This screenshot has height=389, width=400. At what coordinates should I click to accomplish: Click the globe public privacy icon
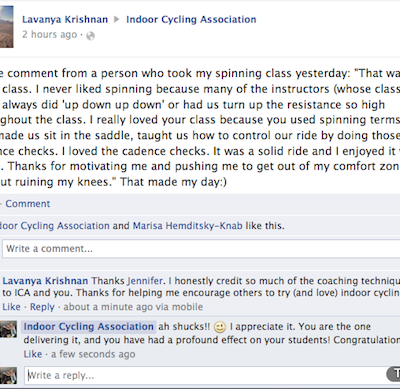point(90,36)
